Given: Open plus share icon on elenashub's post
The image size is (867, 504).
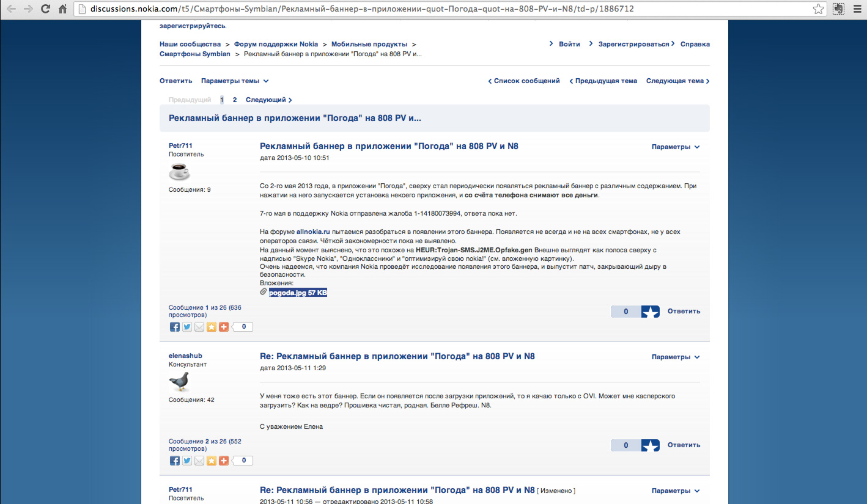Looking at the screenshot, I should 224,461.
